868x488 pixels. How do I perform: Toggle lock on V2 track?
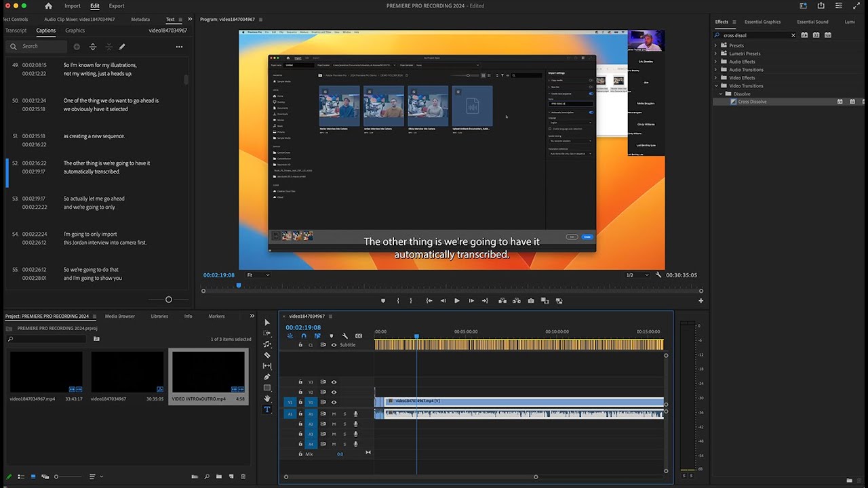[300, 392]
